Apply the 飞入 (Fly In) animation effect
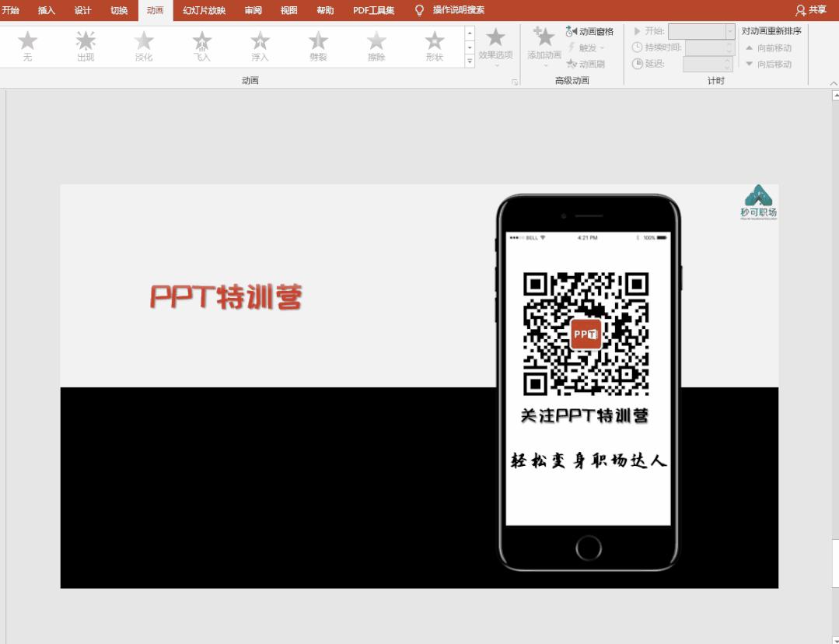The height and width of the screenshot is (644, 839). pos(201,46)
